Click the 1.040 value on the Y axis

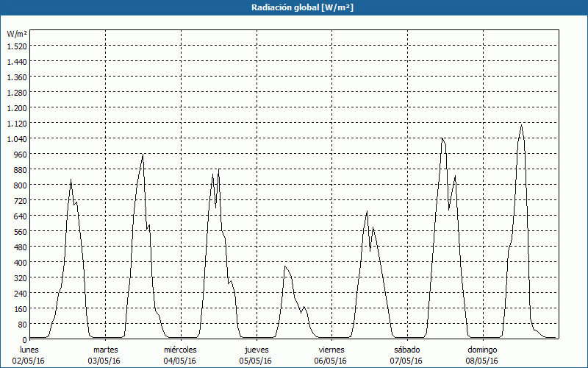(16, 138)
